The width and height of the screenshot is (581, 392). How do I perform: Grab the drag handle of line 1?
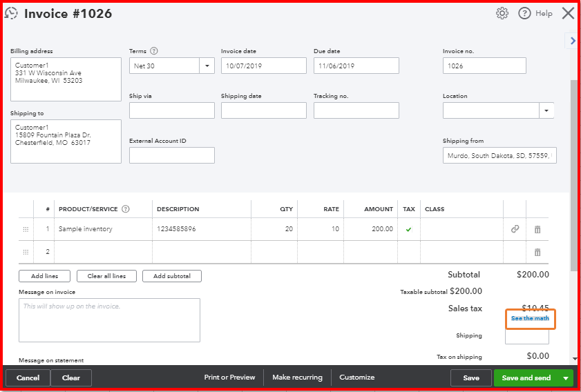tap(26, 230)
